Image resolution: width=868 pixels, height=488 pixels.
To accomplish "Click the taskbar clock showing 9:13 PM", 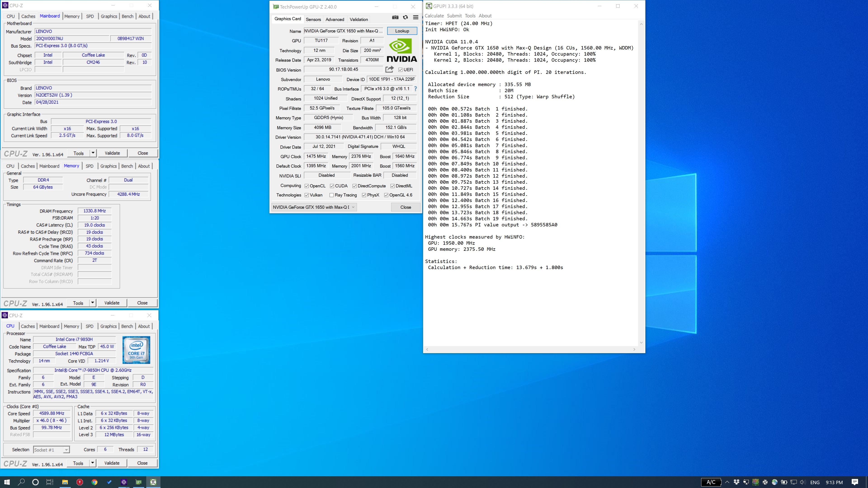I will click(x=834, y=482).
